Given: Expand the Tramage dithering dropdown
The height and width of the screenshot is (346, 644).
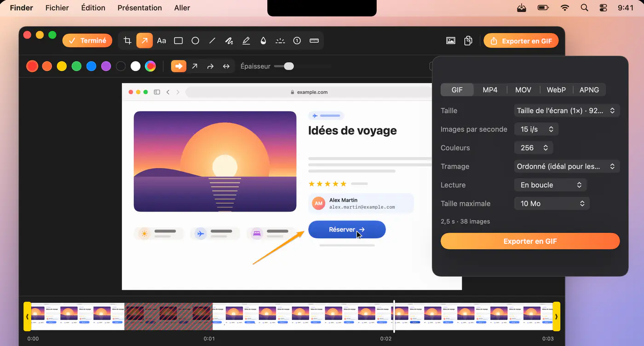Looking at the screenshot, I should point(567,166).
